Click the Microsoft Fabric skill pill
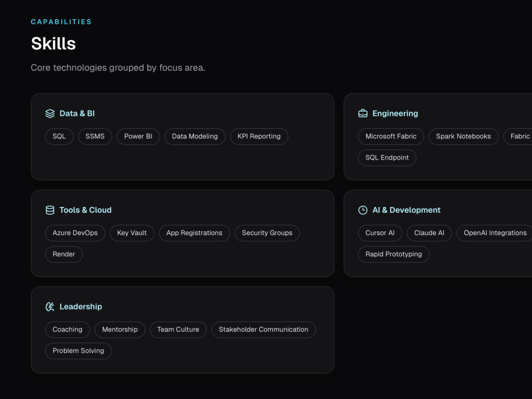 coord(391,136)
